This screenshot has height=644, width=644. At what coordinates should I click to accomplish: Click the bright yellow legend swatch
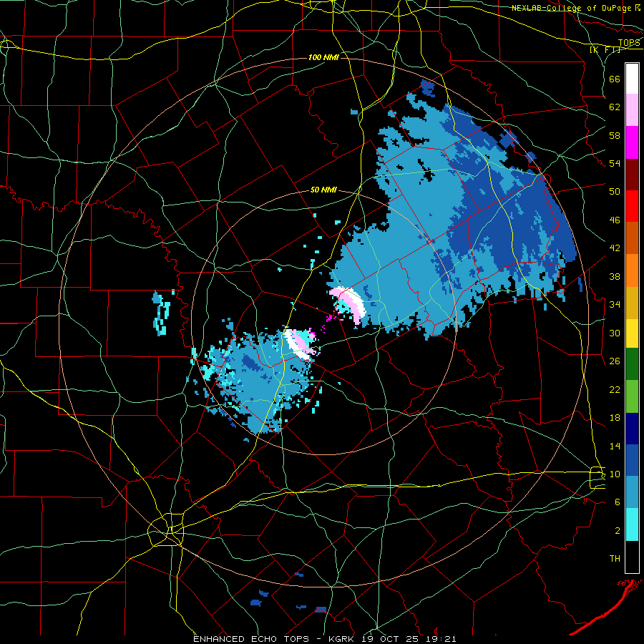tap(632, 333)
